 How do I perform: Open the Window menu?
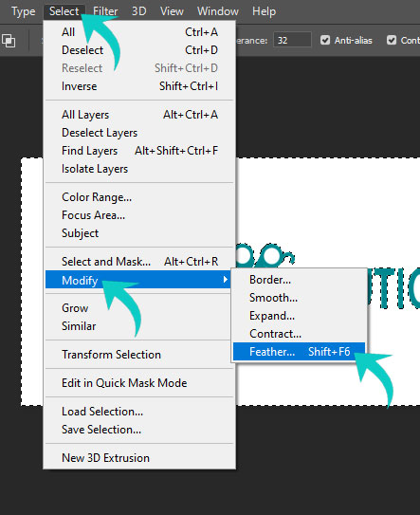click(218, 11)
